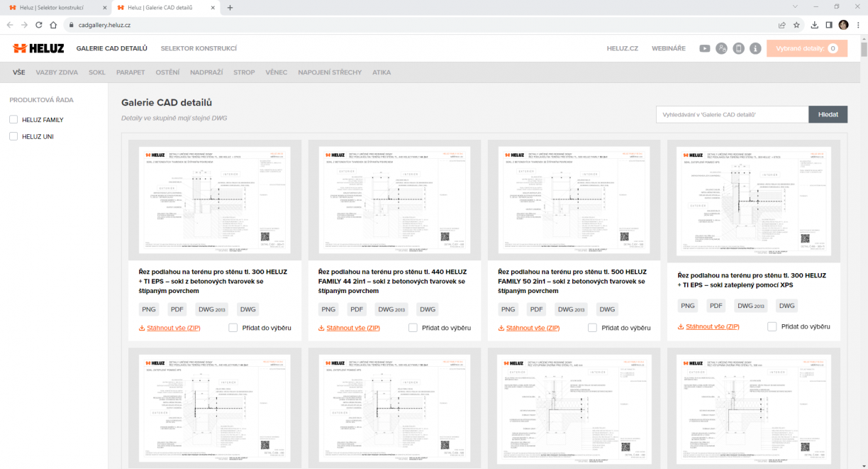Open the STROP category tab
This screenshot has height=469, width=868.
tap(244, 72)
